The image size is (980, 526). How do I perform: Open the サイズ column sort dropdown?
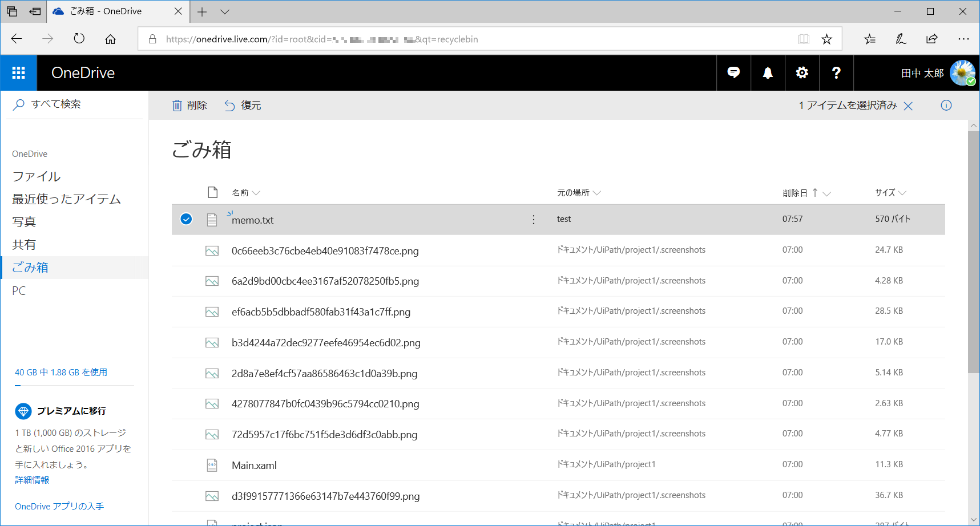(x=903, y=193)
